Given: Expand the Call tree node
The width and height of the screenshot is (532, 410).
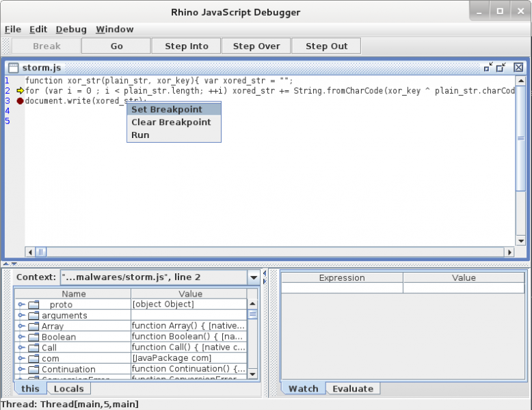Looking at the screenshot, I should click(22, 348).
